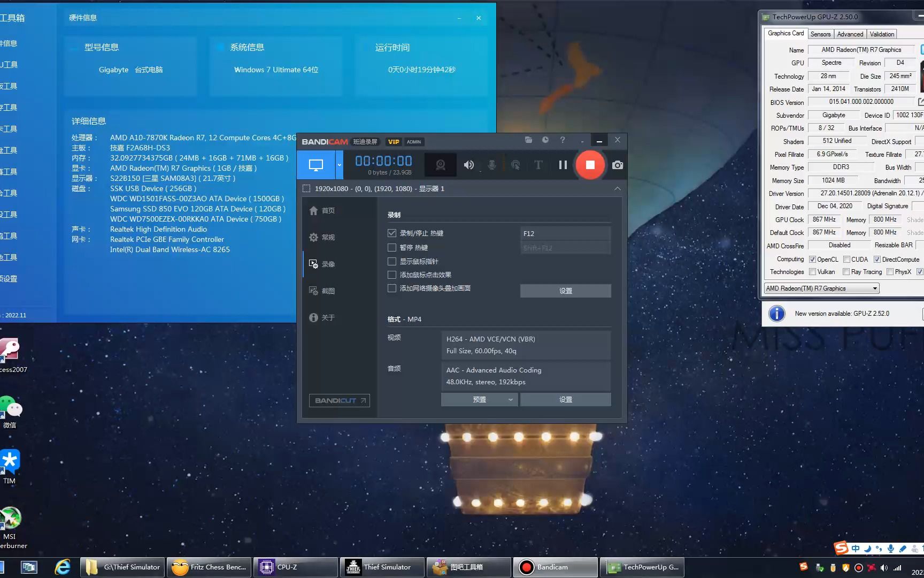The width and height of the screenshot is (924, 578).
Task: Open the BANDICUT link
Action: point(339,400)
